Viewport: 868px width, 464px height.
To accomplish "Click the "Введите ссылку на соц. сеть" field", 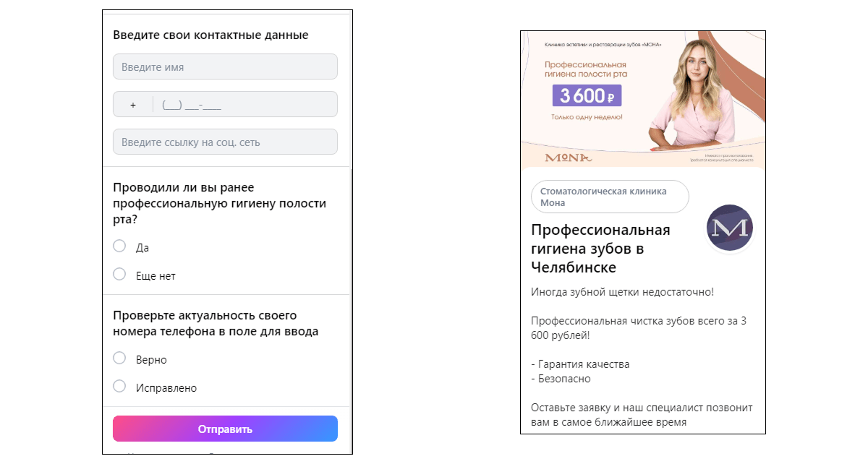I will [x=225, y=142].
